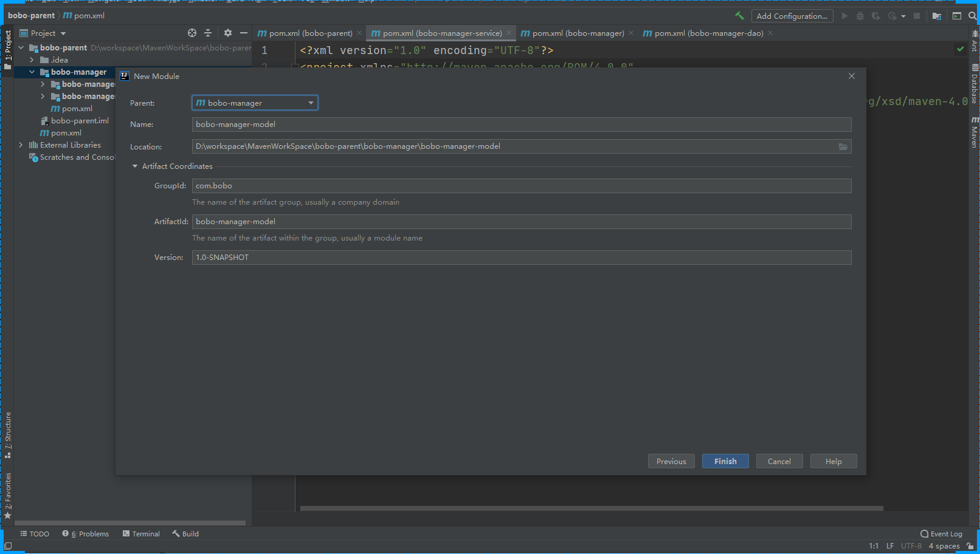
Task: Click the Run play icon in toolbar
Action: pos(844,16)
